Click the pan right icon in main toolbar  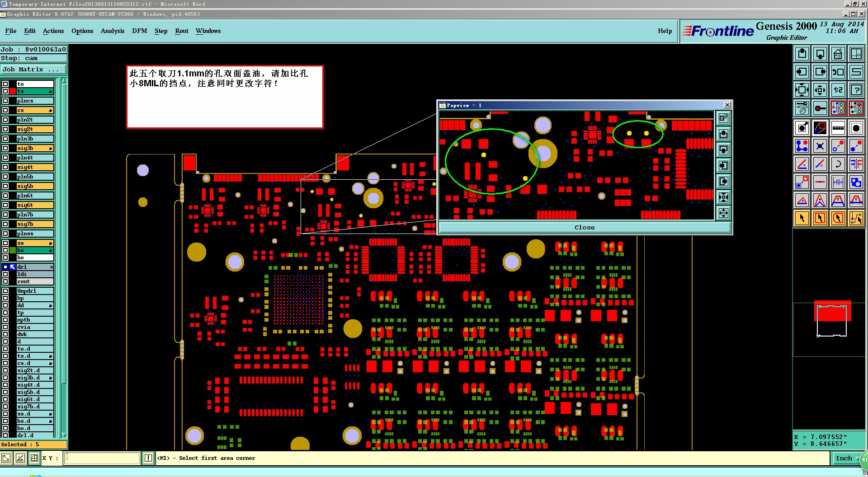[x=820, y=72]
